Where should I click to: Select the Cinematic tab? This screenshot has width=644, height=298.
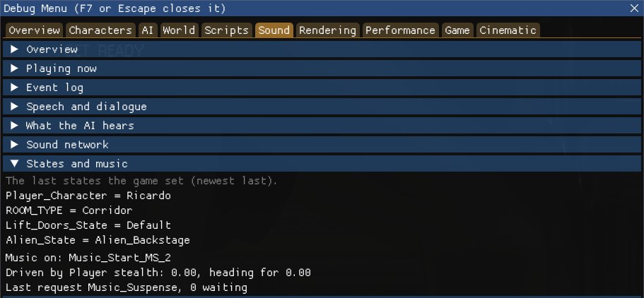click(508, 30)
